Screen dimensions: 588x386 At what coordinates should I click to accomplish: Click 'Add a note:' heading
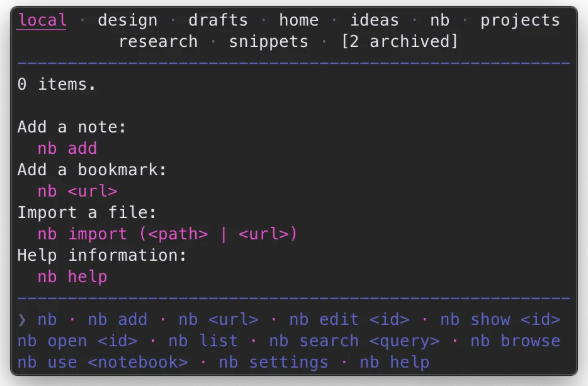coord(72,127)
